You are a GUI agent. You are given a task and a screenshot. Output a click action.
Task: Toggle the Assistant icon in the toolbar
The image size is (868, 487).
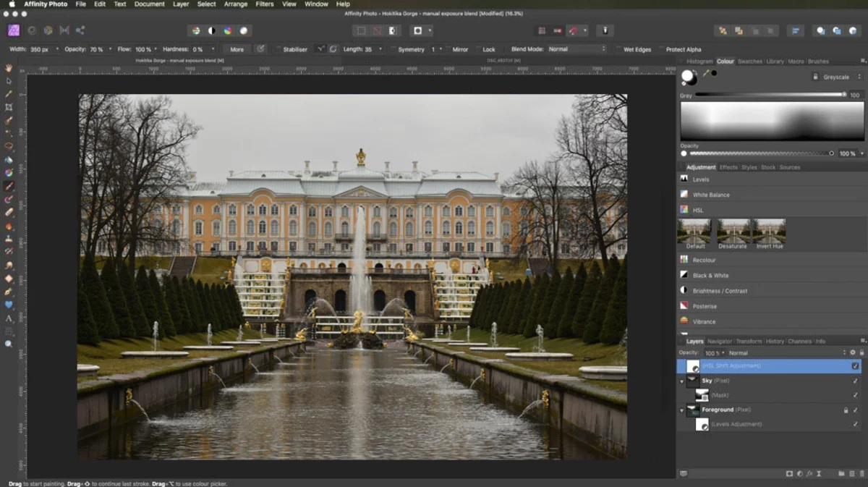605,30
